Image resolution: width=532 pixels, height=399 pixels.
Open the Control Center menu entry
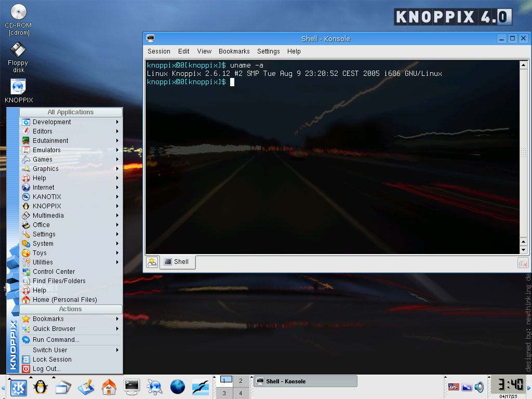tap(71, 271)
